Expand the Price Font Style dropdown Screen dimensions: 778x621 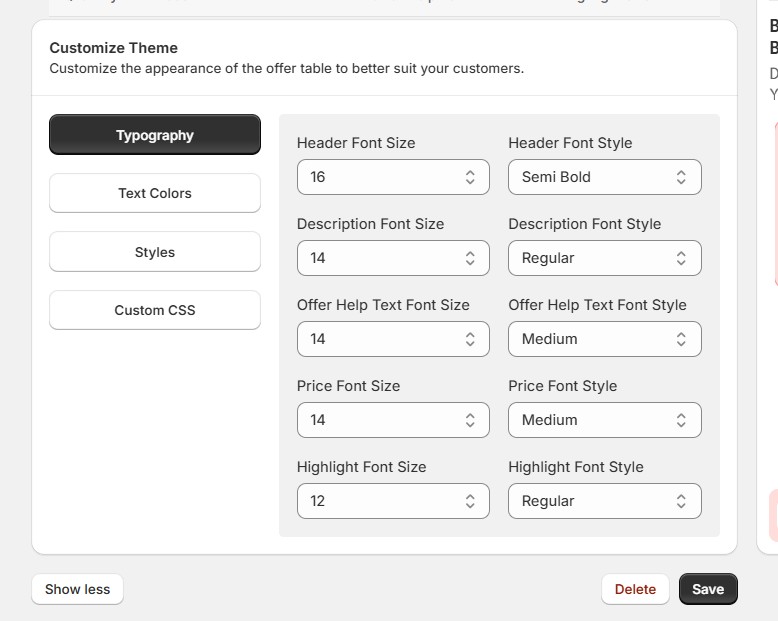(x=604, y=420)
